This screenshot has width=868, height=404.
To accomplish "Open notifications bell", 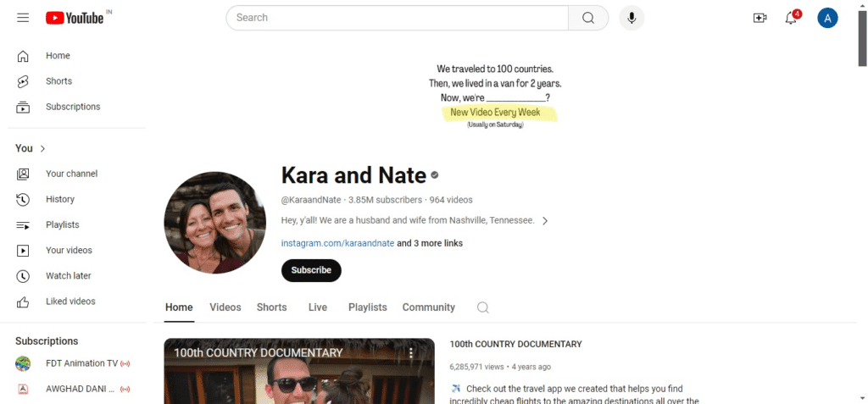I will [x=791, y=19].
